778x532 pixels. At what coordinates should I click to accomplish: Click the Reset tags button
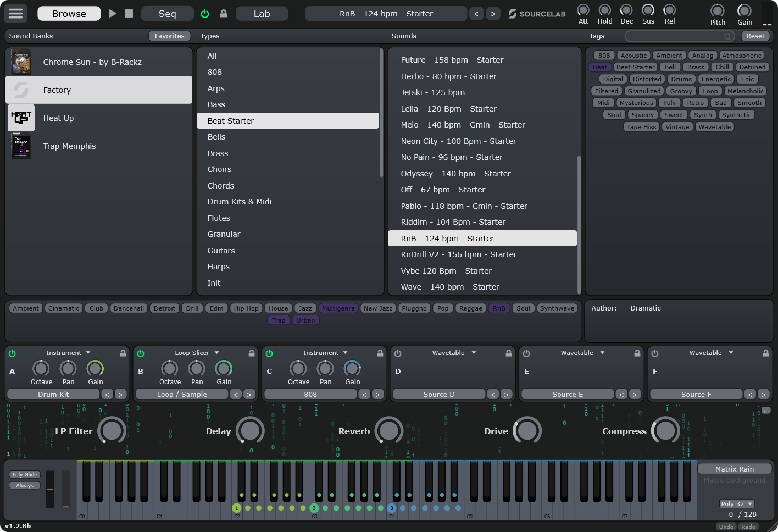[x=755, y=36]
